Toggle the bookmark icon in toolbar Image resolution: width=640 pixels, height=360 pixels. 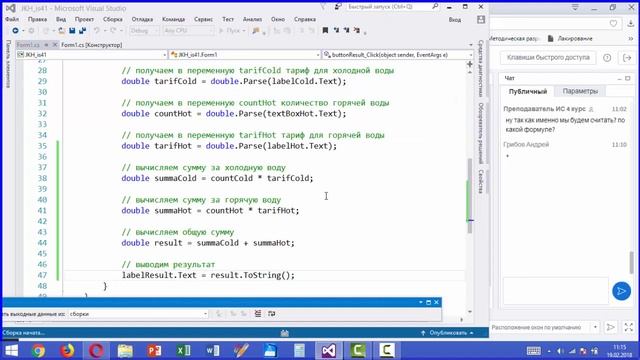(x=325, y=30)
